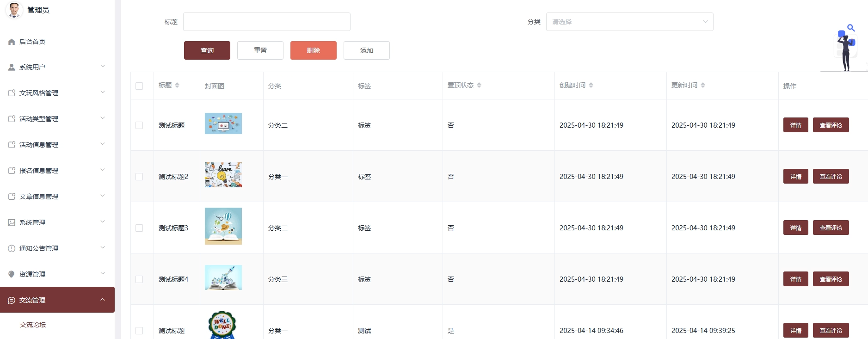Click the icon beside 活动信息管理

pyautogui.click(x=12, y=145)
